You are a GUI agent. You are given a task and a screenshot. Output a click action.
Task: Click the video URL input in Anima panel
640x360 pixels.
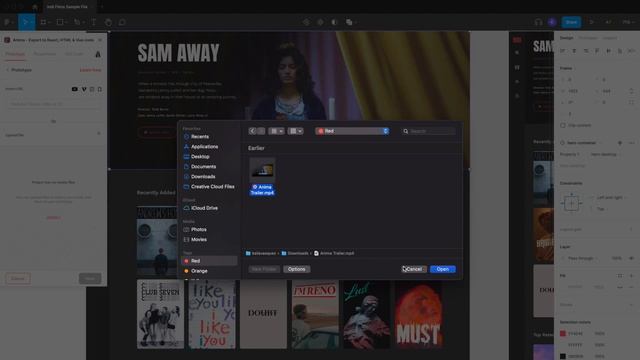tap(53, 104)
